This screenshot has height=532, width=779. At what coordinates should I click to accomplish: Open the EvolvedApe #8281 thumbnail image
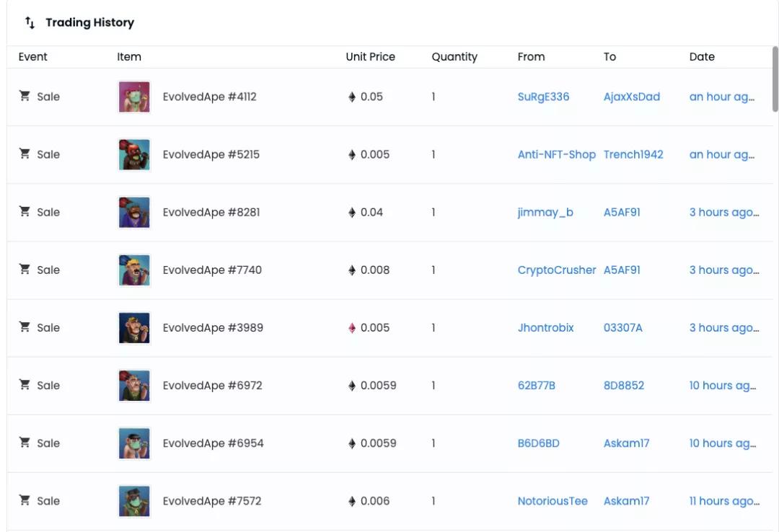[134, 212]
